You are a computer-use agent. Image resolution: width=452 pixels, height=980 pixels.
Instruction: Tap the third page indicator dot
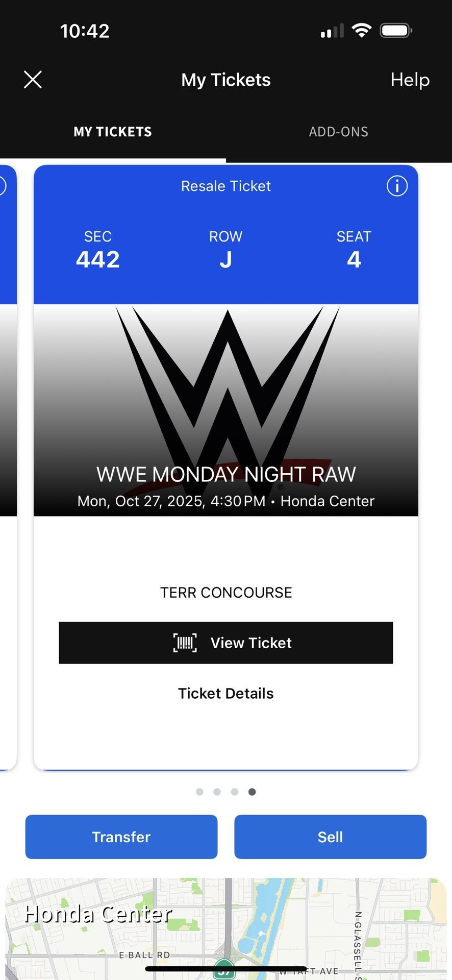(x=234, y=792)
